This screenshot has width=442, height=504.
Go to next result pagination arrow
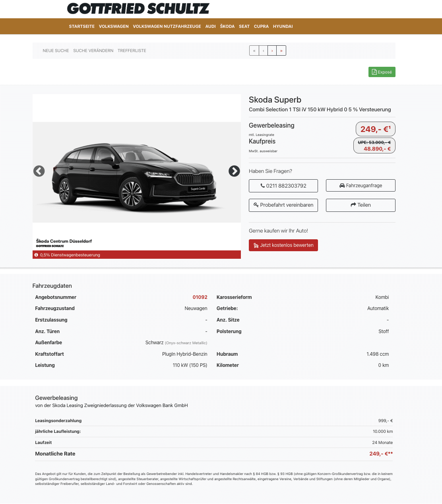point(272,50)
